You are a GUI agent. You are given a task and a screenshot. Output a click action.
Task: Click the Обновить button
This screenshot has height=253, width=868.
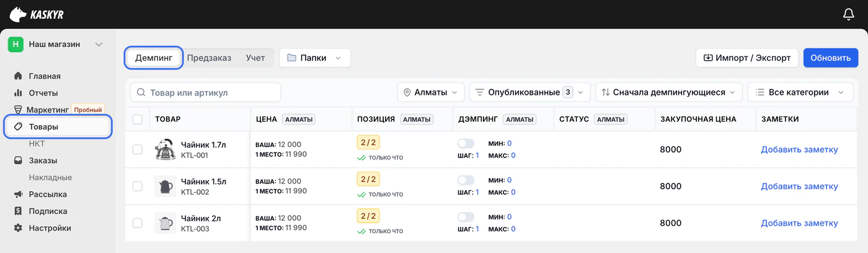[x=831, y=58]
